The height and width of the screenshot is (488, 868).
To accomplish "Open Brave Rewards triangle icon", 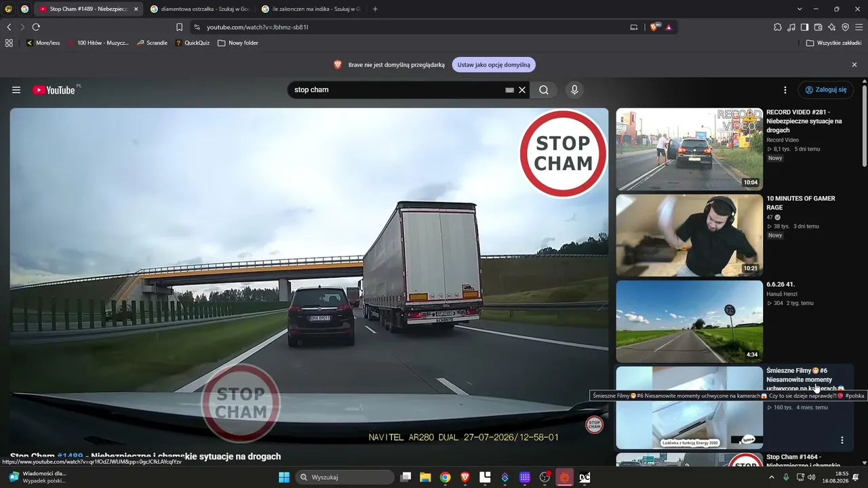I will (x=669, y=27).
